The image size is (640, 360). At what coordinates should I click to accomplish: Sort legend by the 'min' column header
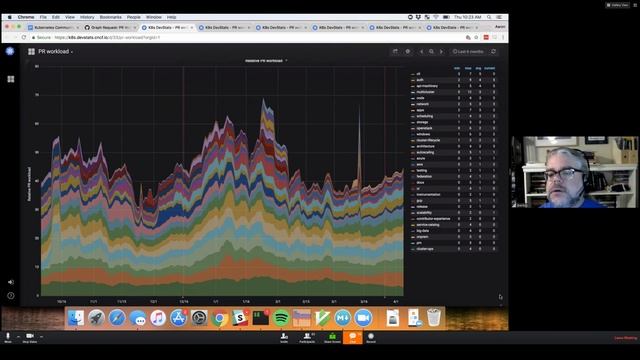pyautogui.click(x=457, y=68)
